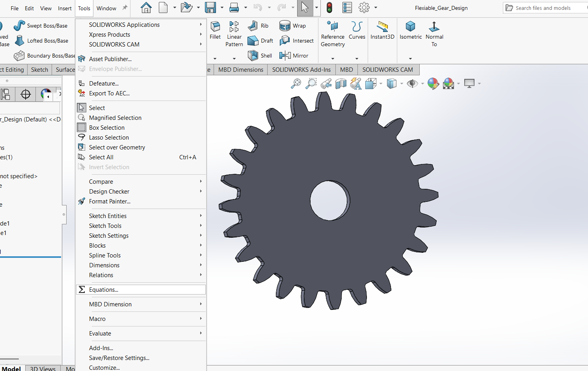Click the Section View icon
Screen dimensions: 588x371
tap(341, 83)
